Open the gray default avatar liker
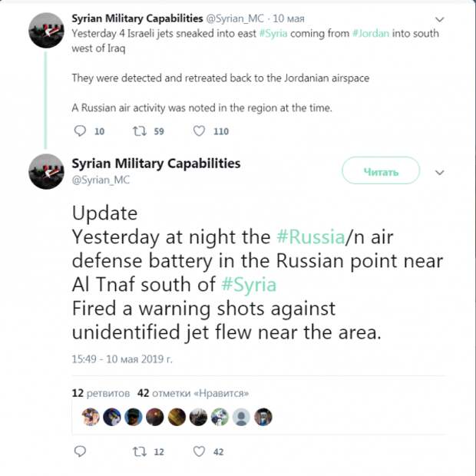The width and height of the screenshot is (476, 476). pos(241,417)
